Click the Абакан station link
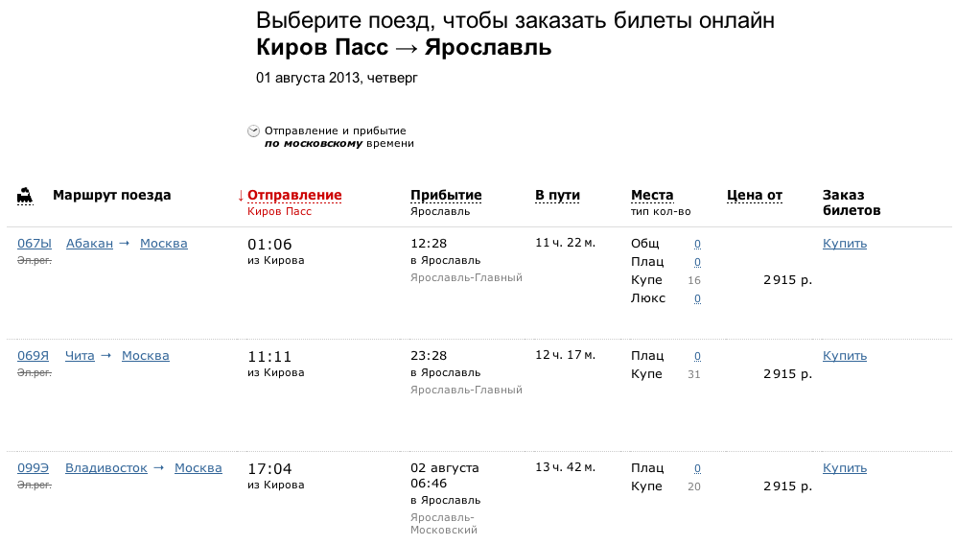The image size is (980, 545). tap(89, 244)
